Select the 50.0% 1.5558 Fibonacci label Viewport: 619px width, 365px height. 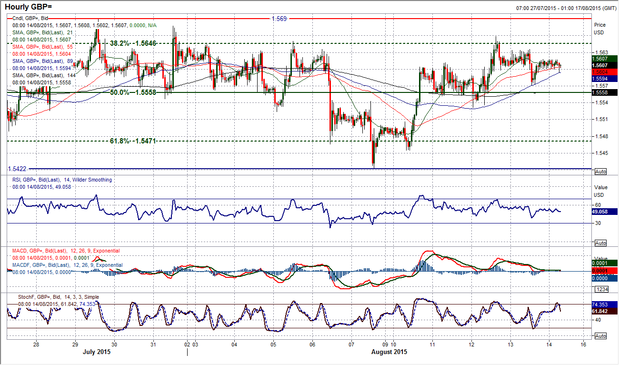coord(133,92)
